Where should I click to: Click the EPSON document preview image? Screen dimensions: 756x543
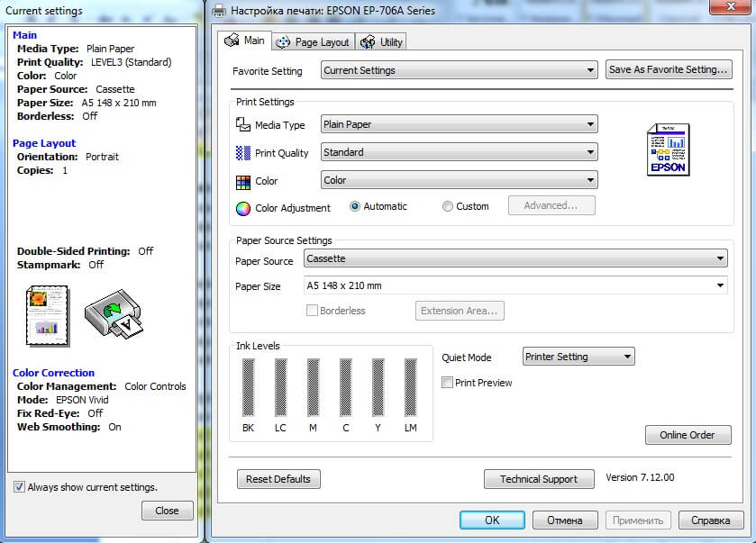click(669, 149)
